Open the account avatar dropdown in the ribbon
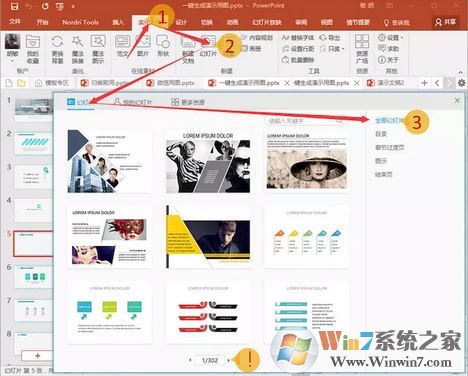The width and height of the screenshot is (468, 376). point(12,49)
